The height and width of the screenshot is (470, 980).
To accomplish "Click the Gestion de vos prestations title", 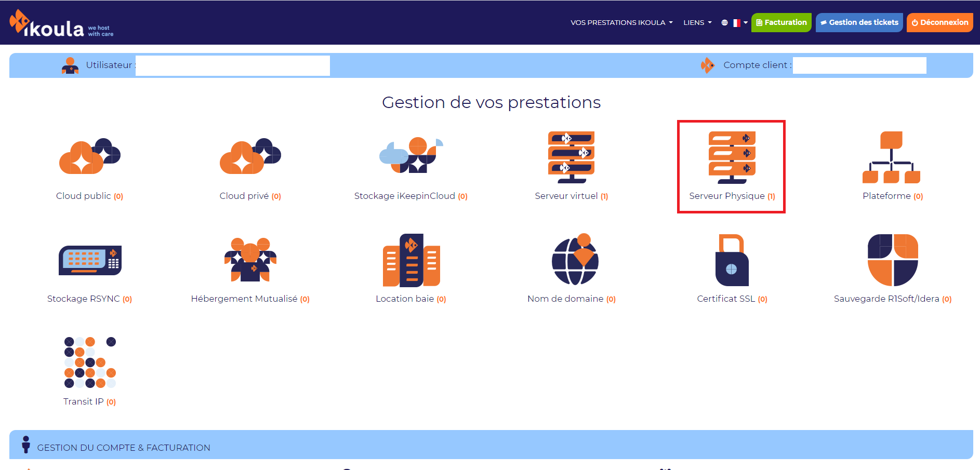I will point(491,102).
